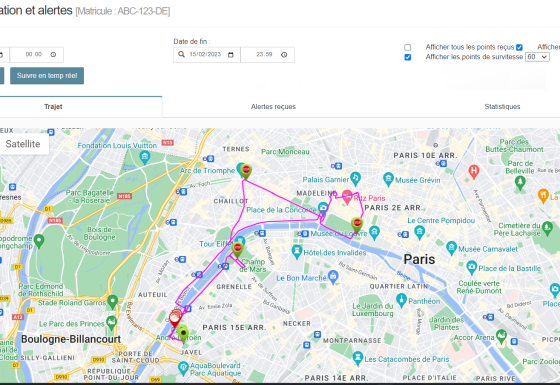Switch to the Alertes reçues tab

point(273,106)
